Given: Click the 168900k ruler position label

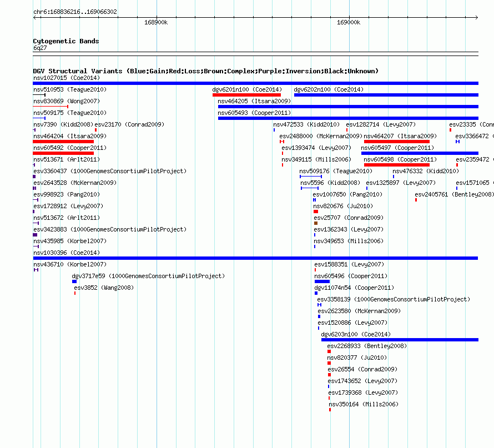Looking at the screenshot, I should [x=156, y=22].
